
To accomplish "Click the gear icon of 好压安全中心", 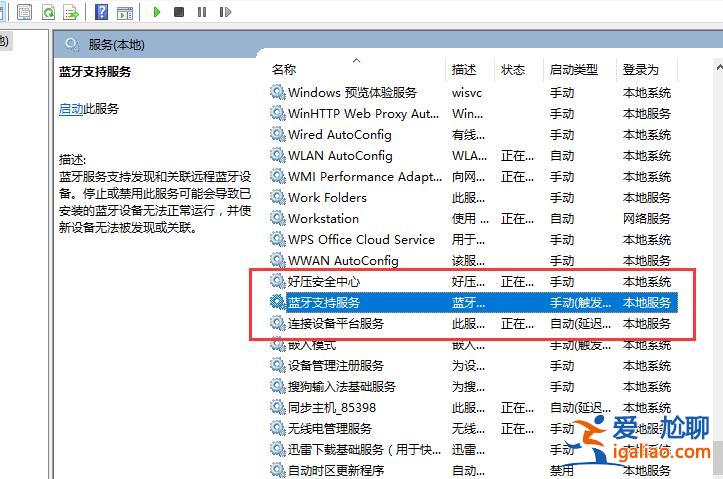I will point(278,281).
